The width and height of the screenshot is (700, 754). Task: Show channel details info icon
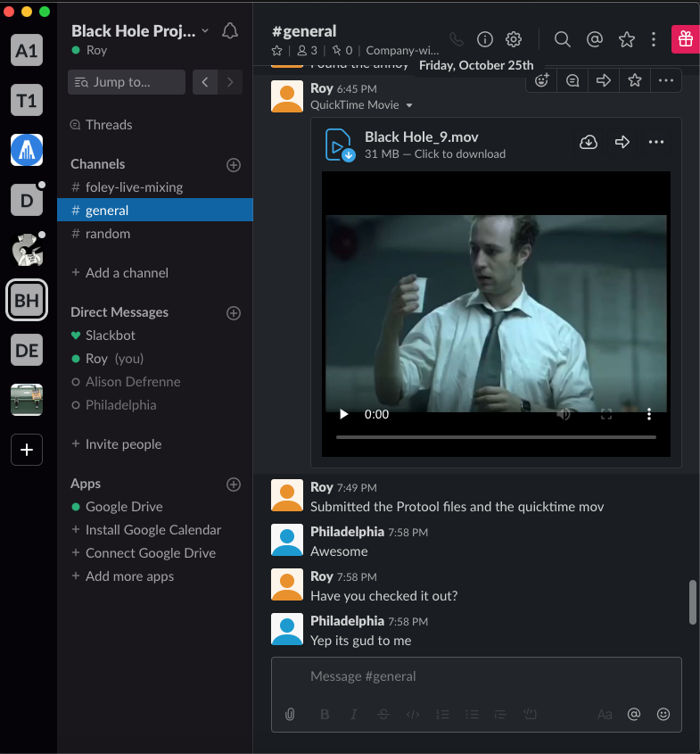485,39
